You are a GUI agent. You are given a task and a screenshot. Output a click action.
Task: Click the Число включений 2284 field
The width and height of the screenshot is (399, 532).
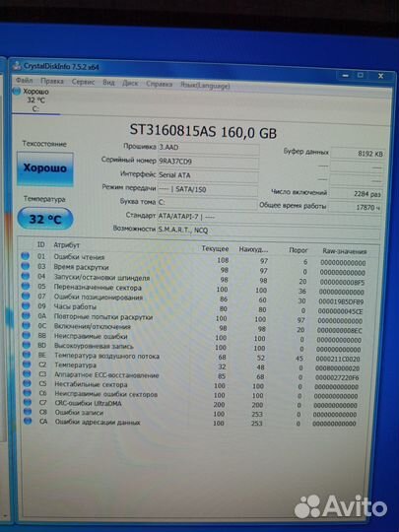356,193
